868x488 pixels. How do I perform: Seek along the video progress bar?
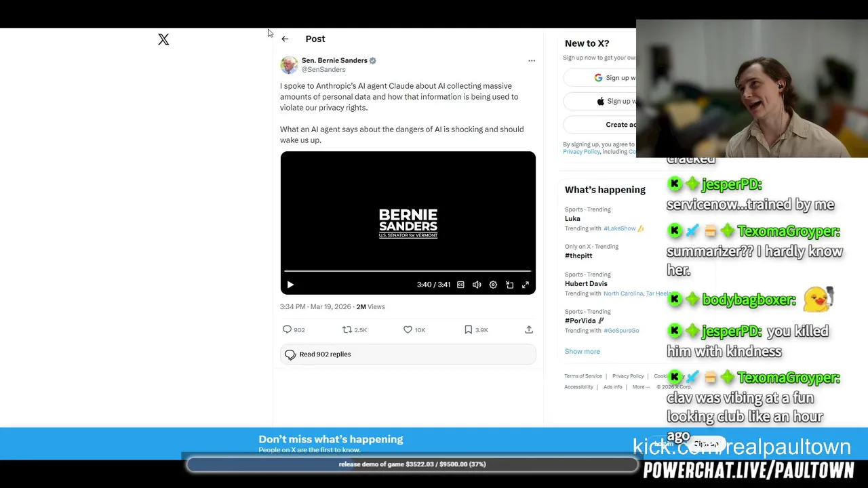pyautogui.click(x=408, y=270)
